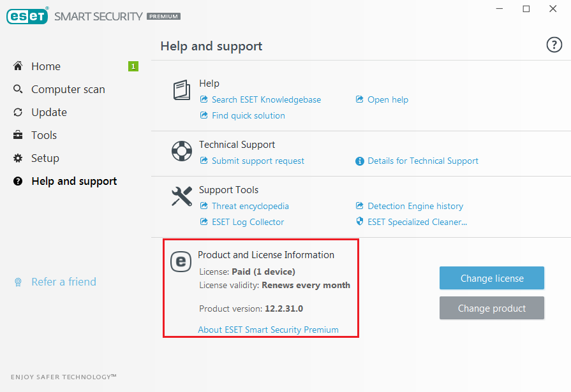Maximize the ESET window
This screenshot has width=571, height=392.
point(526,9)
